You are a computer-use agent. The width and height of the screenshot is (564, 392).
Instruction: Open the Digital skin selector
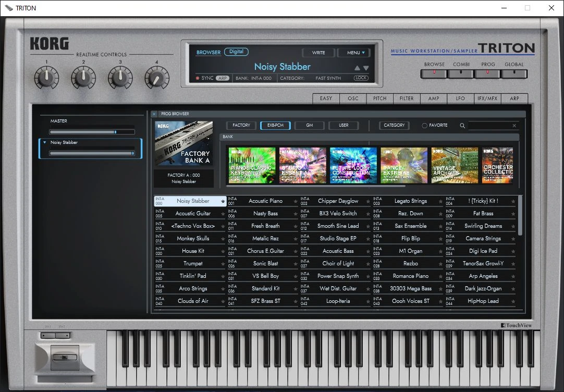click(236, 52)
